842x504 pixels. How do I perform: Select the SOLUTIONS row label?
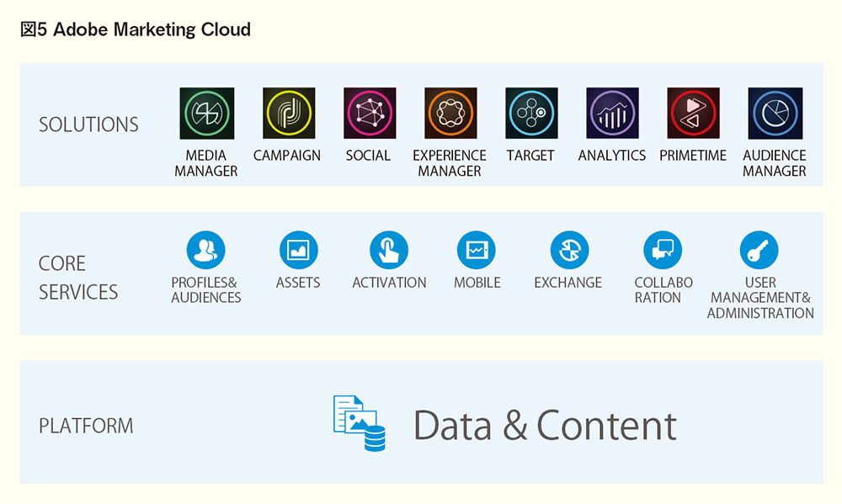pyautogui.click(x=88, y=125)
